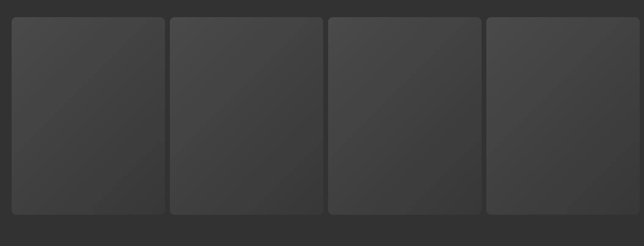This screenshot has height=246, width=644.
Task: Select the third placeholder card
Action: pyautogui.click(x=405, y=116)
